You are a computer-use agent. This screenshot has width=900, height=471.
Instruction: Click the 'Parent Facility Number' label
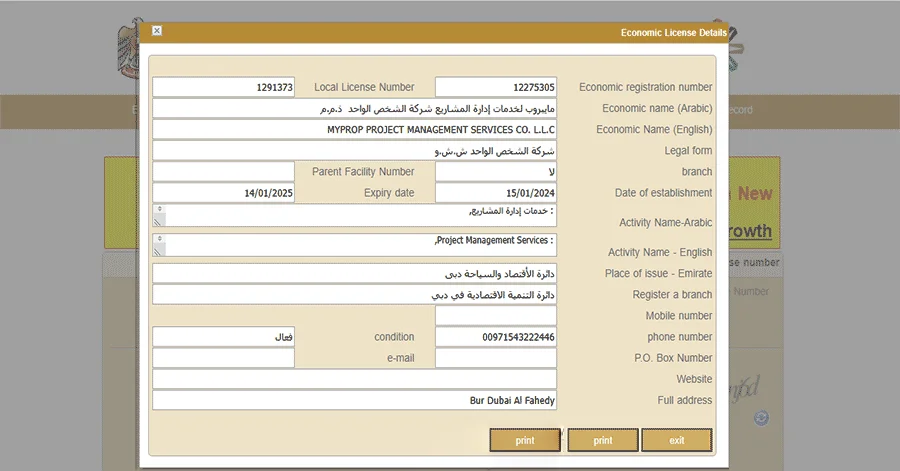pos(363,172)
